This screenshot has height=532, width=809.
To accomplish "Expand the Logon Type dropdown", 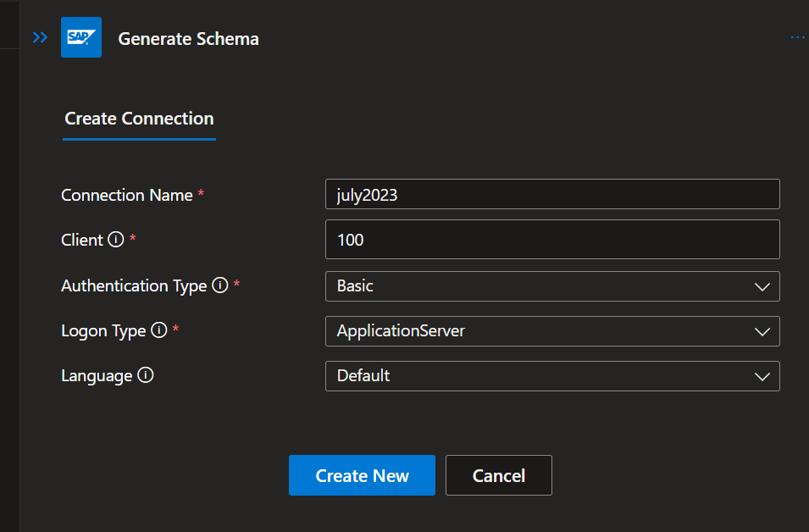I will pos(552,331).
